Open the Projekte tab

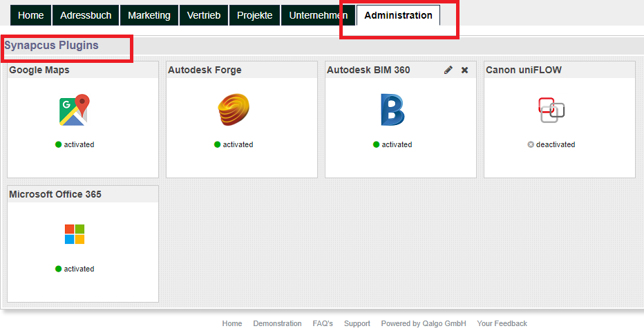tap(254, 15)
